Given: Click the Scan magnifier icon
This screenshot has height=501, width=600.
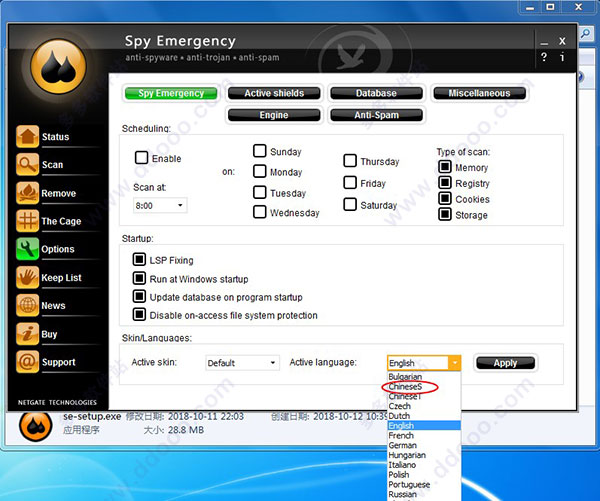Looking at the screenshot, I should (28, 165).
